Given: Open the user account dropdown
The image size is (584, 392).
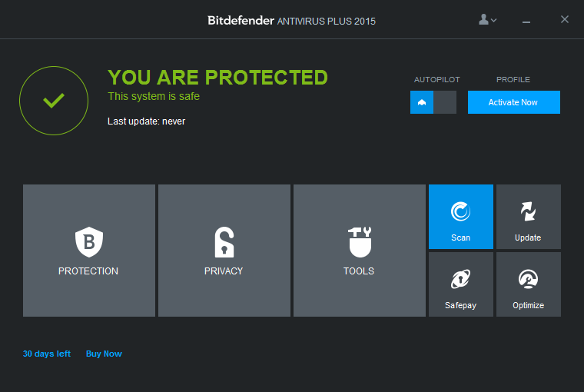Looking at the screenshot, I should pyautogui.click(x=487, y=20).
